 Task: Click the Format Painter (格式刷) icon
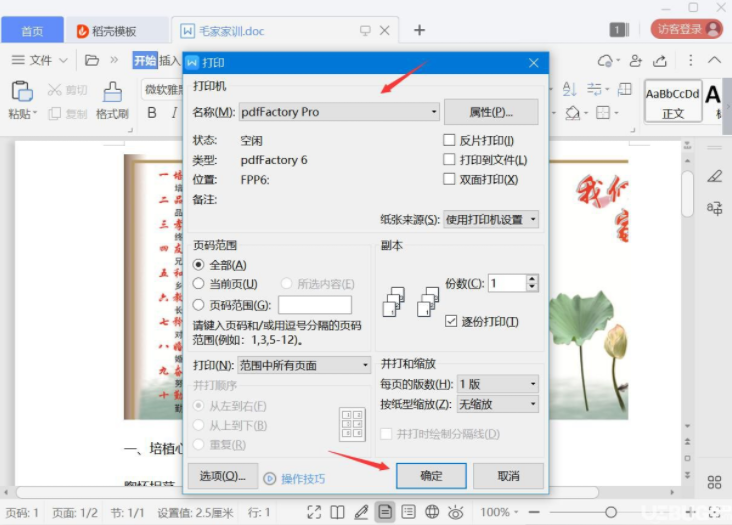coord(112,92)
